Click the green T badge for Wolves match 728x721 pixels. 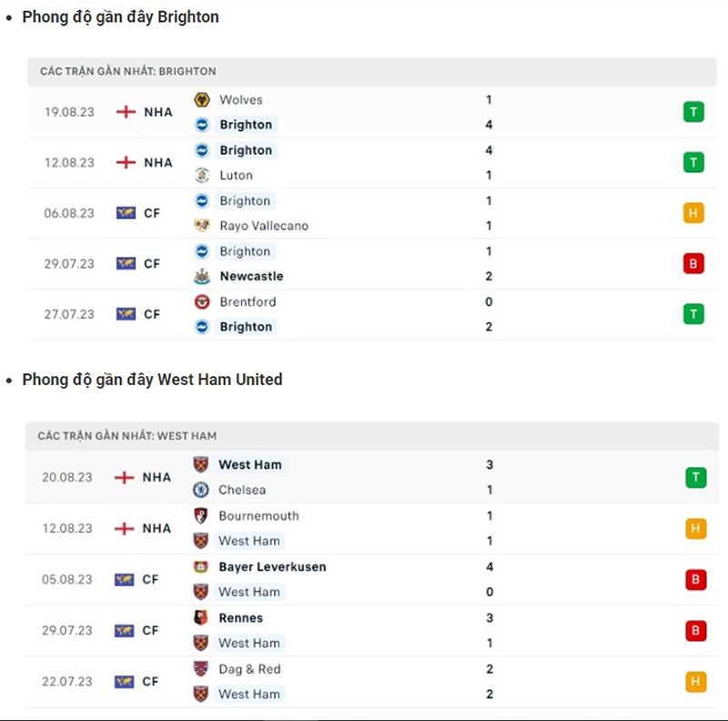(x=694, y=112)
